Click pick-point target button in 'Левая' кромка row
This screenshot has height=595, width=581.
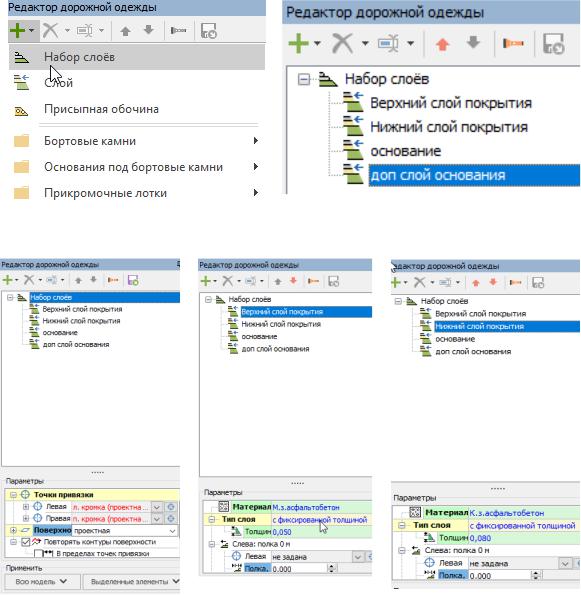tap(171, 507)
